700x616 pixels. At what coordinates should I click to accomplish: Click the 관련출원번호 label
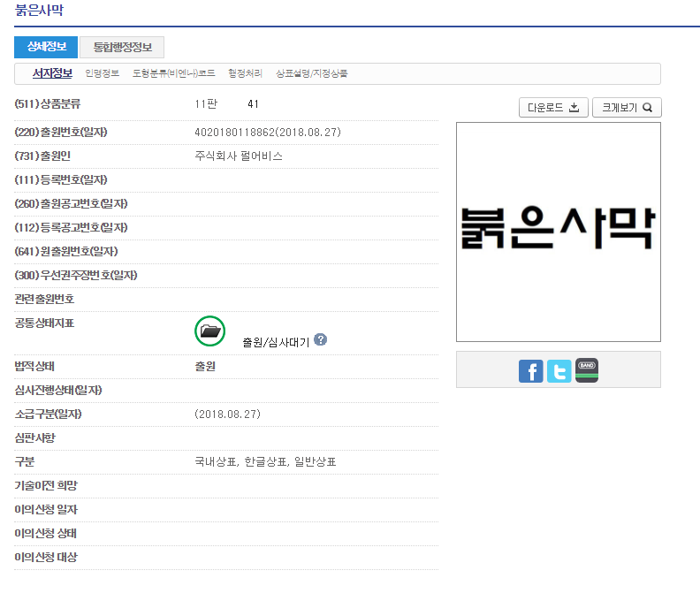point(44,299)
